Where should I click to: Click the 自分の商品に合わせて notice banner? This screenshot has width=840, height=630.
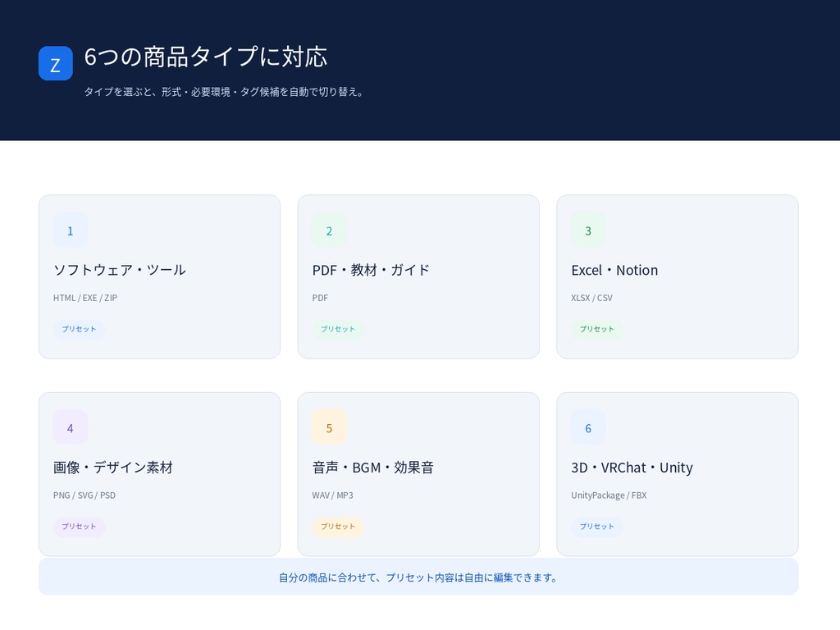418,577
